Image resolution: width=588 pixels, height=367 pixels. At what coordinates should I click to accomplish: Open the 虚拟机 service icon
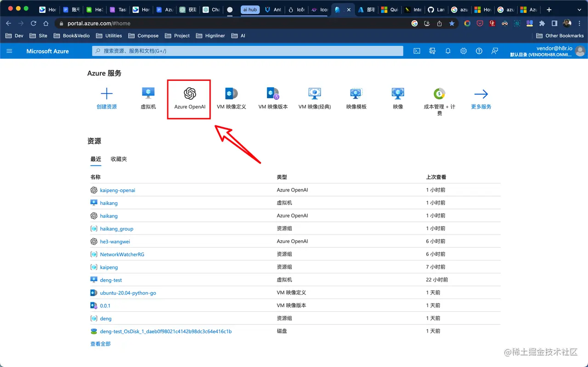148,93
